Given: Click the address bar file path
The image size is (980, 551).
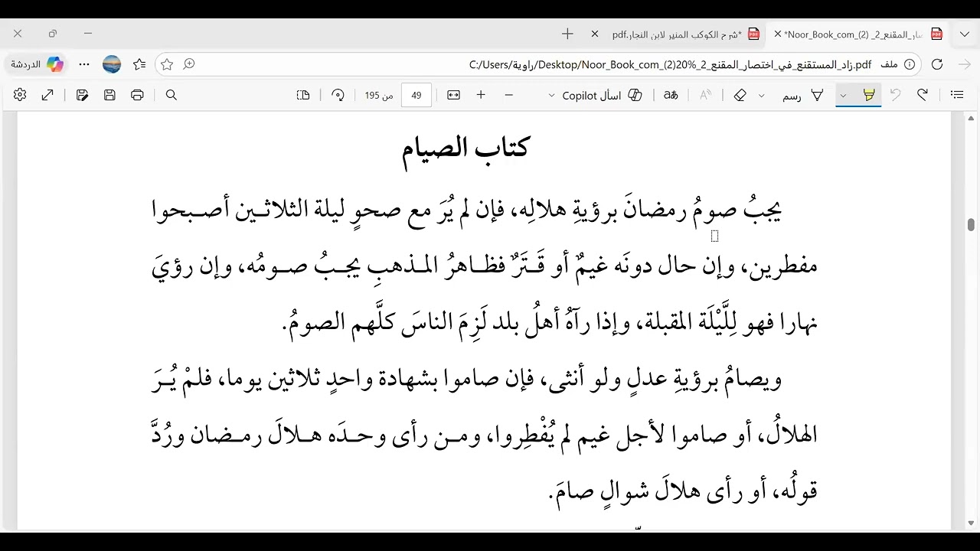Looking at the screenshot, I should [x=670, y=64].
